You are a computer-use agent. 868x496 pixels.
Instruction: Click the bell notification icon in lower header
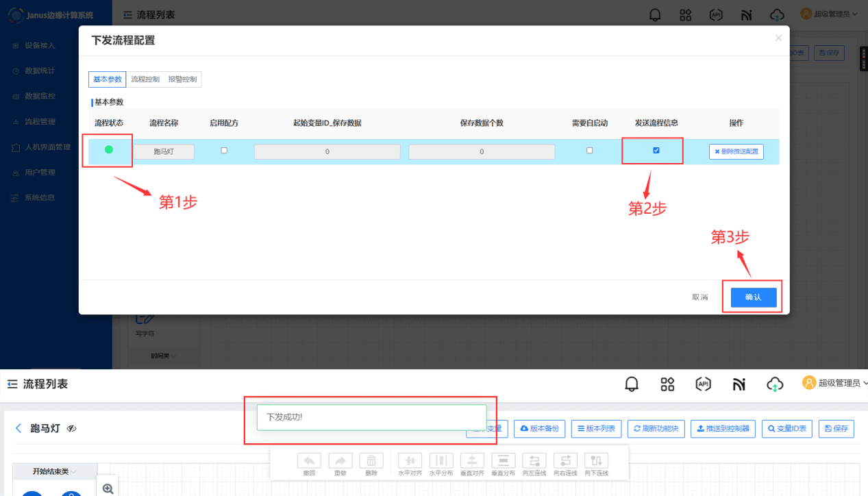tap(632, 384)
